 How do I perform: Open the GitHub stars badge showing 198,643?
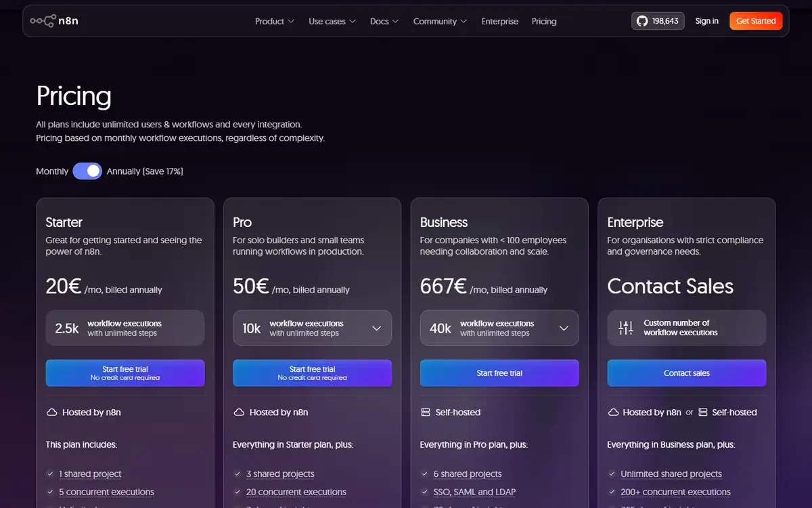click(658, 21)
